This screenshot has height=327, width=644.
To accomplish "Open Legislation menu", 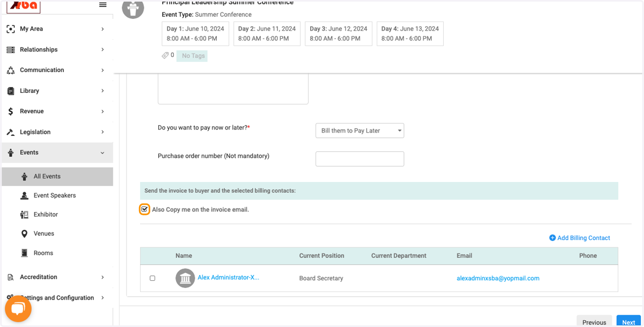I will (57, 132).
